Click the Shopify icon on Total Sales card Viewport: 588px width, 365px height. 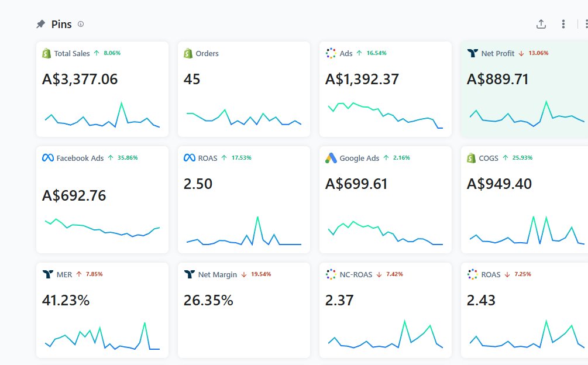[x=46, y=53]
